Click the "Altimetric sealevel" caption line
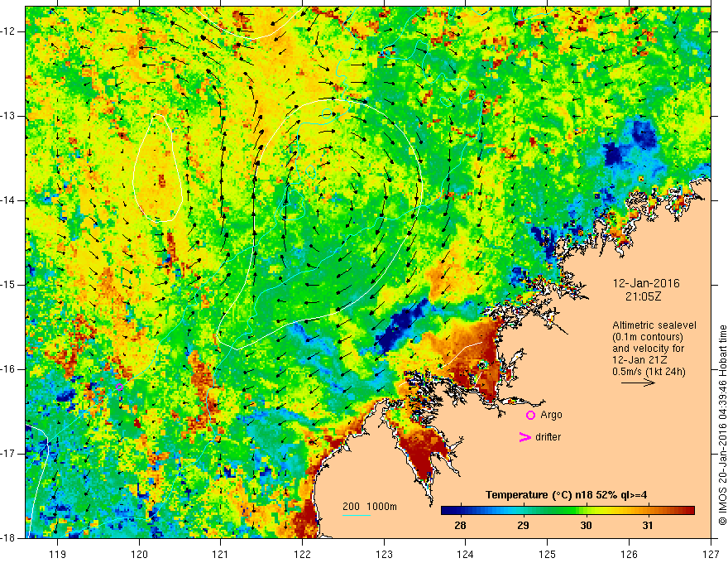 tap(654, 325)
